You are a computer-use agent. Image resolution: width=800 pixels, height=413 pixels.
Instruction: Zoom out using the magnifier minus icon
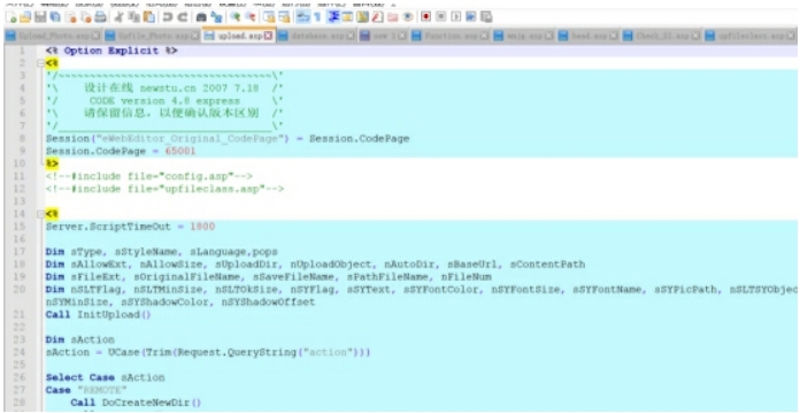click(x=251, y=17)
